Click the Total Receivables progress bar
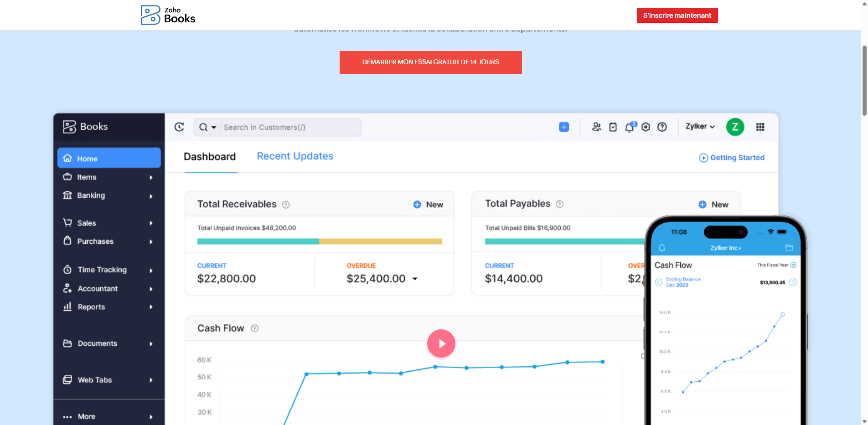 319,241
